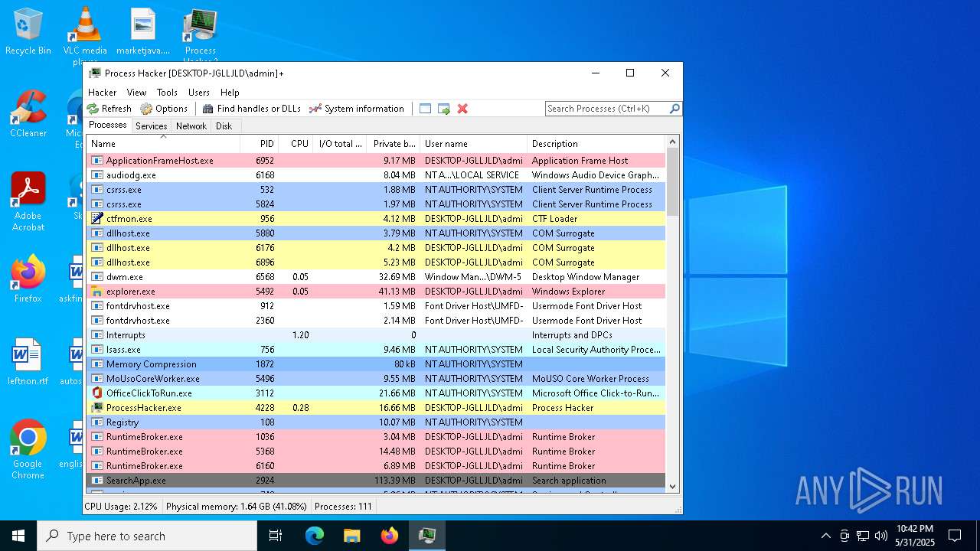Viewport: 980px width, 551px height.
Task: Sort by the Description column header
Action: pos(596,144)
